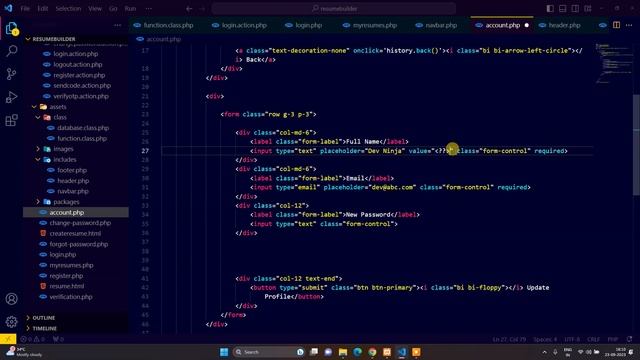The width and height of the screenshot is (640, 360).
Task: Go forward with the navigation arrow
Action: pyautogui.click(x=202, y=9)
